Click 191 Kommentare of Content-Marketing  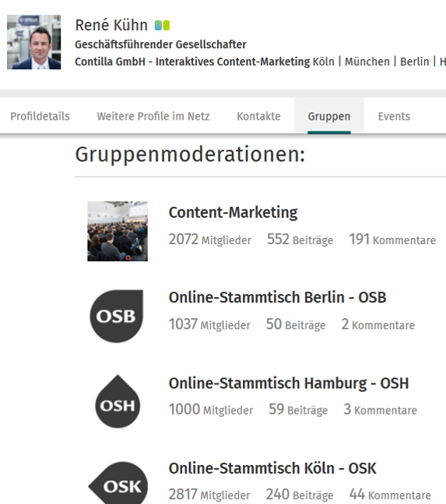[392, 240]
